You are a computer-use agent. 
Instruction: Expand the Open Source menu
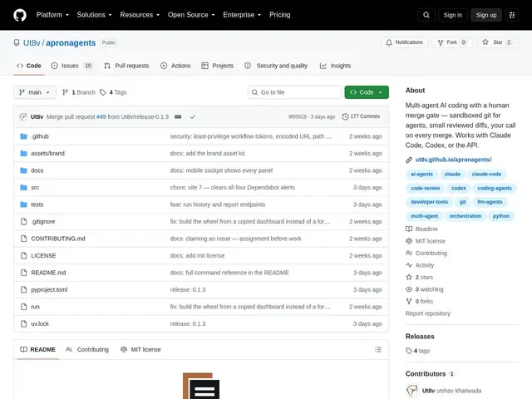coord(191,15)
